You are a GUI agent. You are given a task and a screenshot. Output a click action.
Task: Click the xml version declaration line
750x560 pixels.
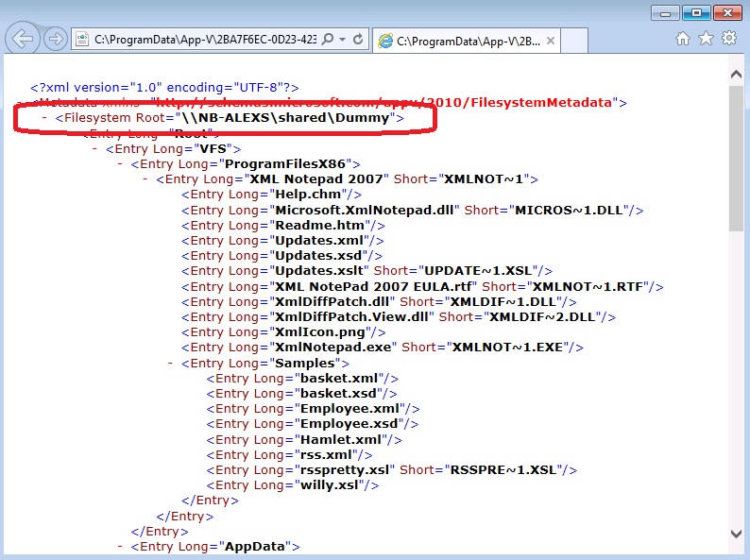(x=164, y=88)
